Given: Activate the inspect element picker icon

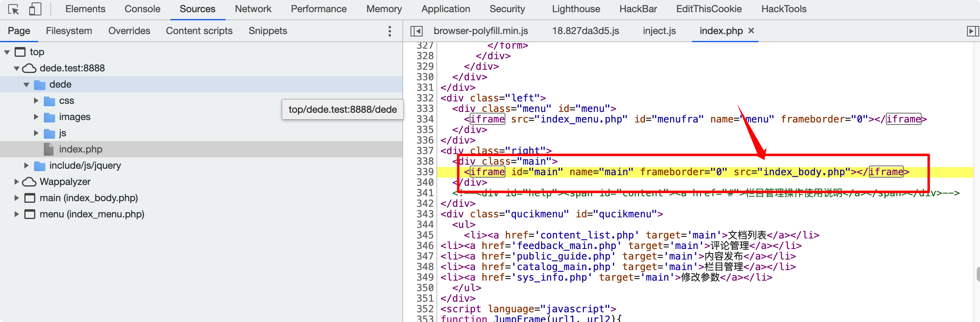Looking at the screenshot, I should [13, 9].
